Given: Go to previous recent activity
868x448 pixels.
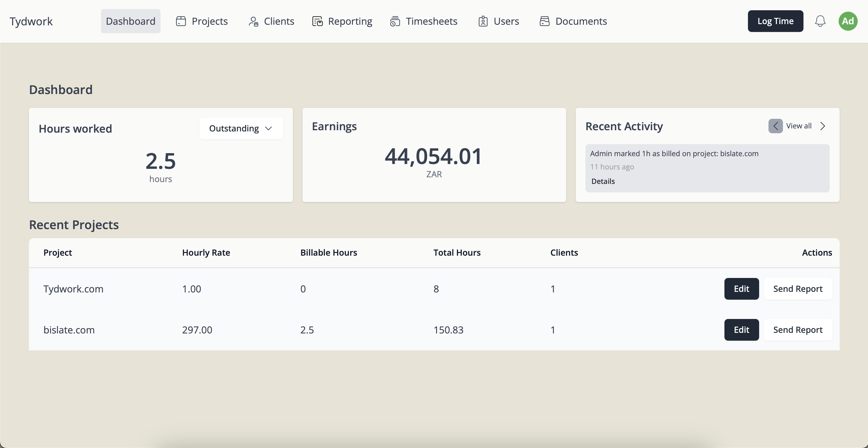Looking at the screenshot, I should coord(775,126).
